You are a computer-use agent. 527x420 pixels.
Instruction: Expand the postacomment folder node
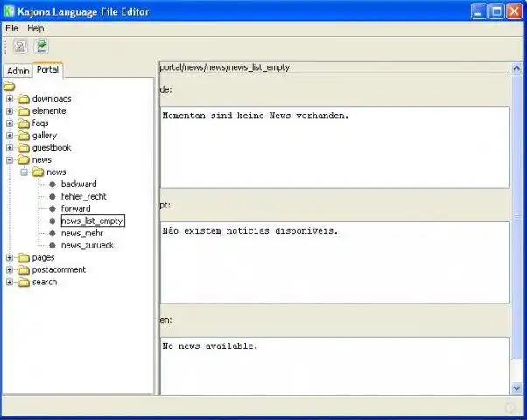pos(10,269)
